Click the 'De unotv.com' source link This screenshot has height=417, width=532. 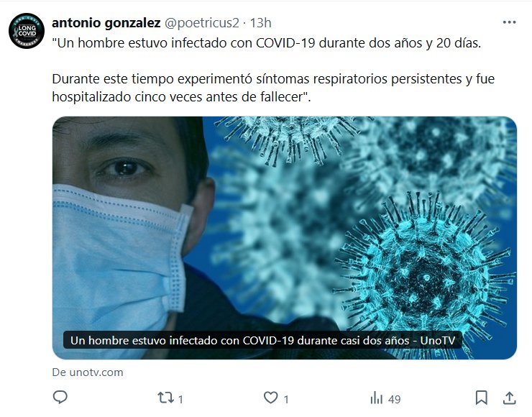pos(88,372)
